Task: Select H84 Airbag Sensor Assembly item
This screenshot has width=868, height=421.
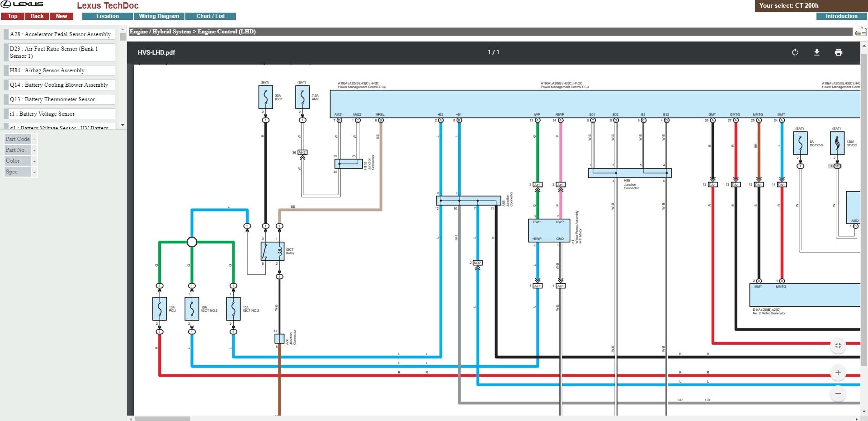Action: 59,70
